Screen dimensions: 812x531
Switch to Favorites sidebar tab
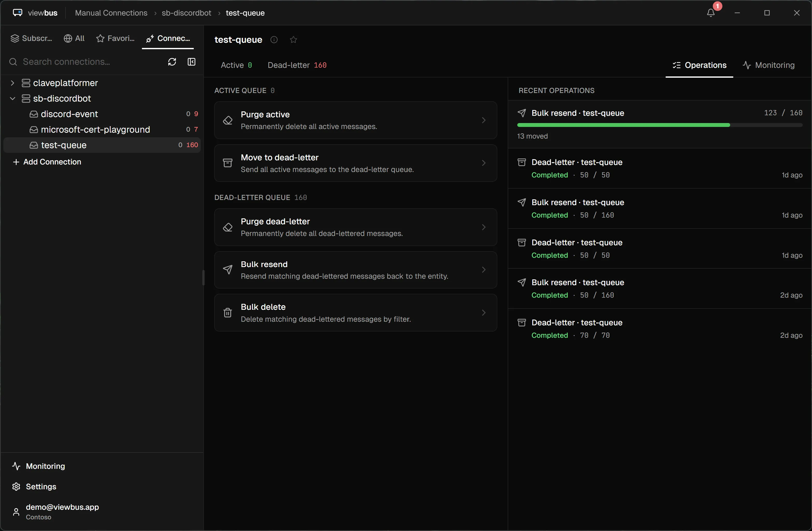(x=115, y=38)
